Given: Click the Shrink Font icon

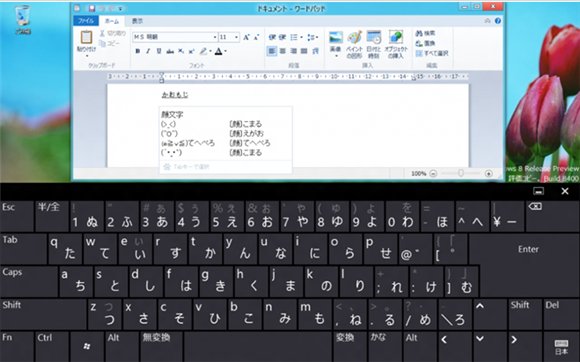Looking at the screenshot, I should click(x=256, y=37).
